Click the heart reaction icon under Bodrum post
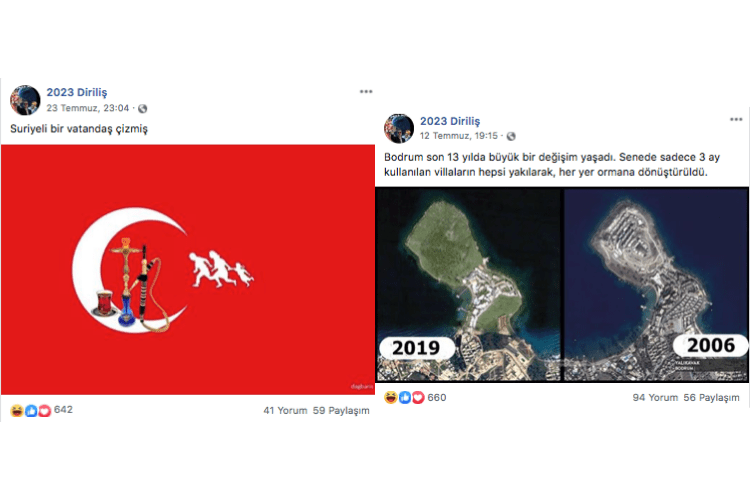Viewport: 750px width, 500px height. point(418,398)
